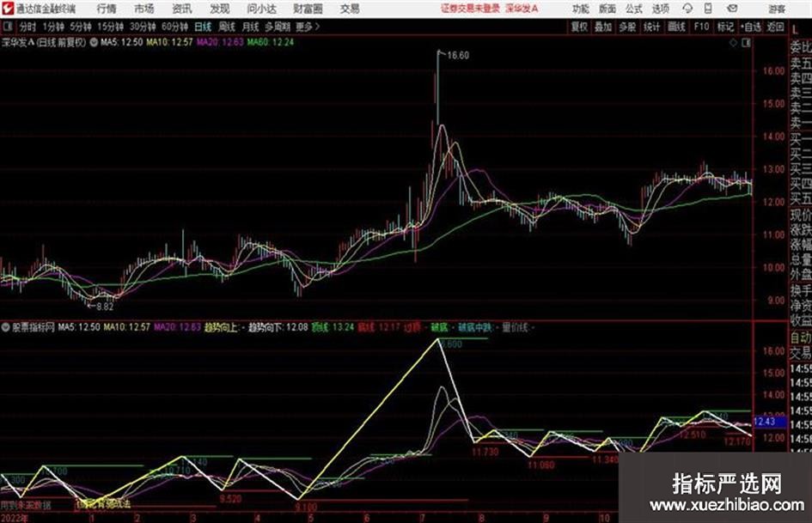
Task: Switch to the 30分钟 period tab
Action: pyautogui.click(x=143, y=27)
